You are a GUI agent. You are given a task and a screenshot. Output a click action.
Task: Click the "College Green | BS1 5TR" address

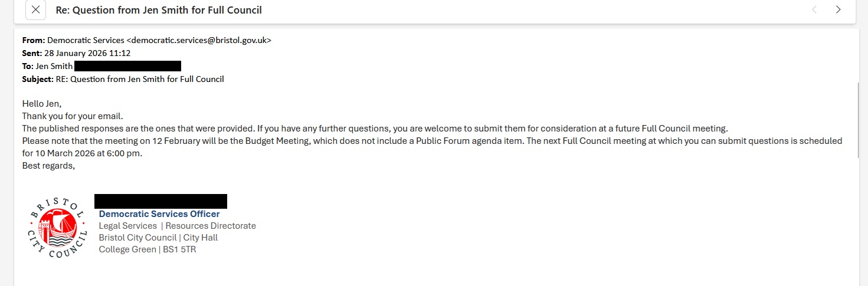coord(148,249)
